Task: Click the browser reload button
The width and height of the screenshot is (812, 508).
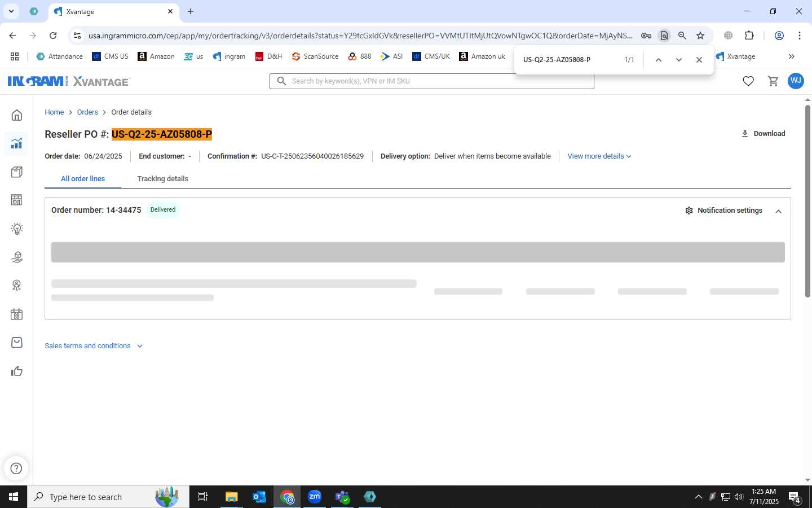Action: (x=53, y=36)
